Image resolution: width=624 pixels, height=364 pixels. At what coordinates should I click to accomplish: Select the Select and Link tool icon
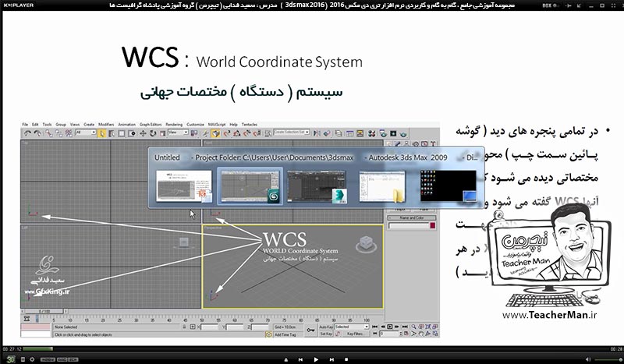(x=49, y=133)
